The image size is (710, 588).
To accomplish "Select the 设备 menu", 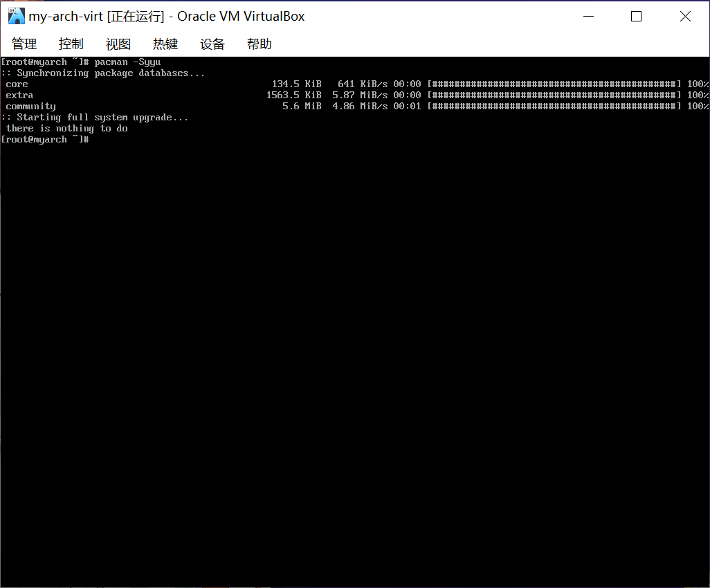I will click(212, 44).
